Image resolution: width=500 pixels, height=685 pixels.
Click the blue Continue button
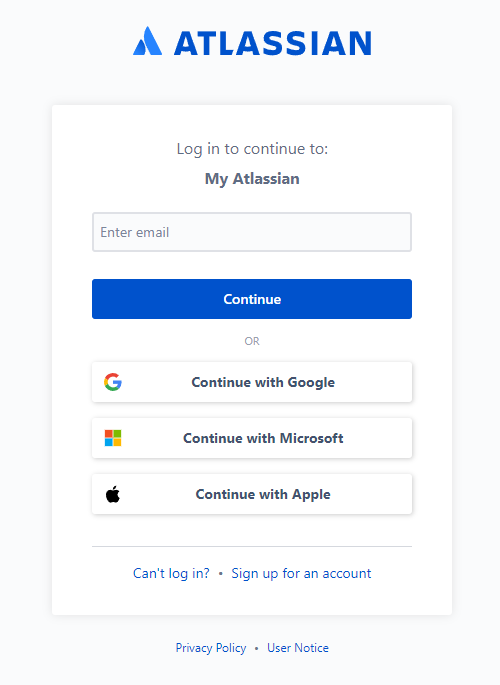pyautogui.click(x=252, y=299)
